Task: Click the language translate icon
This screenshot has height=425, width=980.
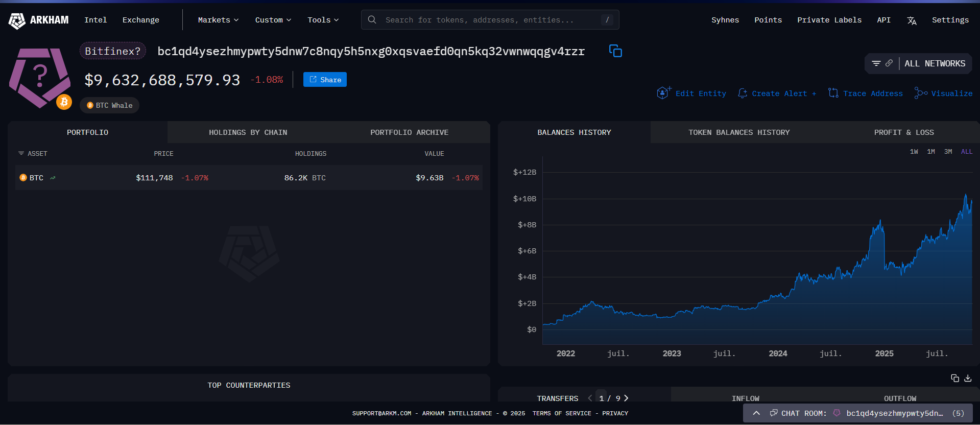Action: [912, 20]
